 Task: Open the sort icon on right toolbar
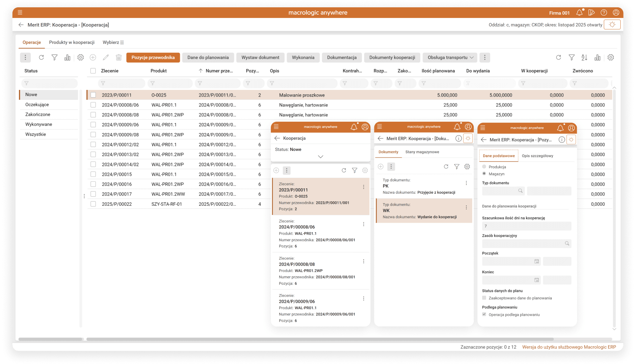(584, 57)
